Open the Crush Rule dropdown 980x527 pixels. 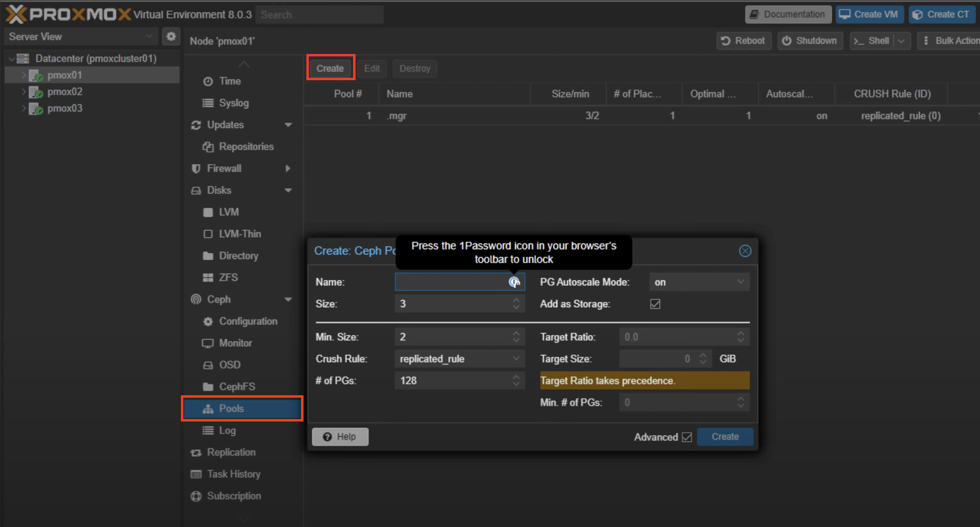tap(516, 358)
